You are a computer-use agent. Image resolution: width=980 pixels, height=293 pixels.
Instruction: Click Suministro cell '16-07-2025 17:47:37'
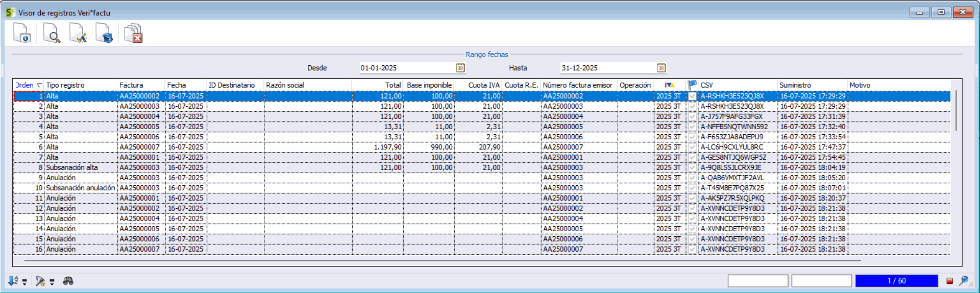pos(813,147)
